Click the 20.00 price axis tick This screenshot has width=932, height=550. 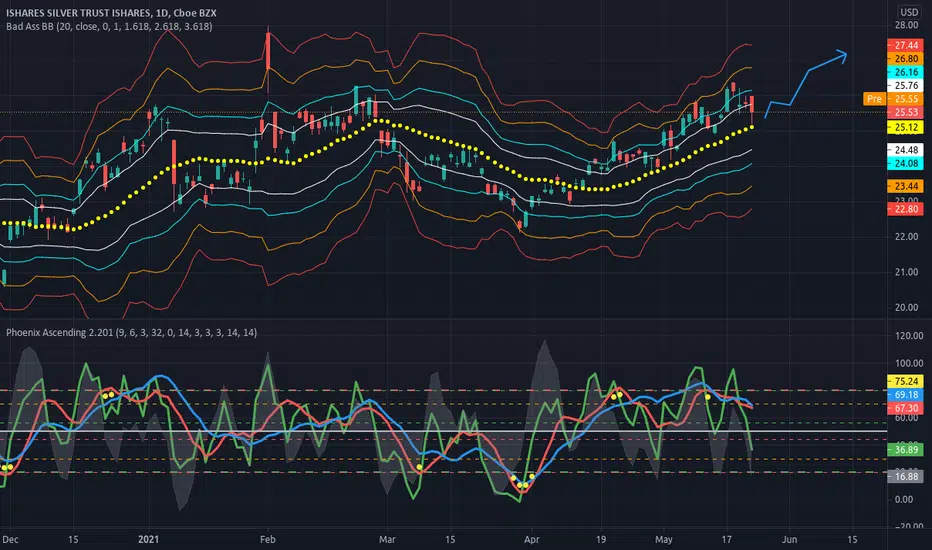coord(906,307)
